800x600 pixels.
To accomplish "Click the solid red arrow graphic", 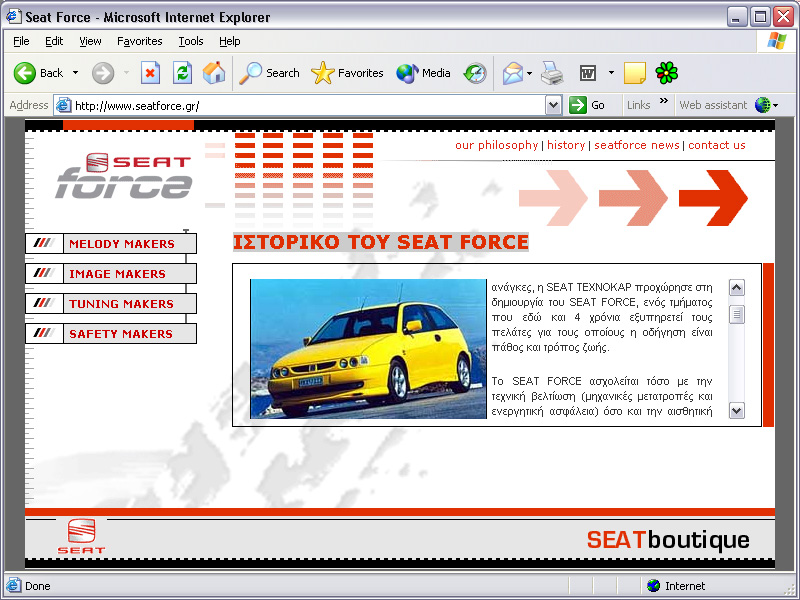I will (713, 197).
